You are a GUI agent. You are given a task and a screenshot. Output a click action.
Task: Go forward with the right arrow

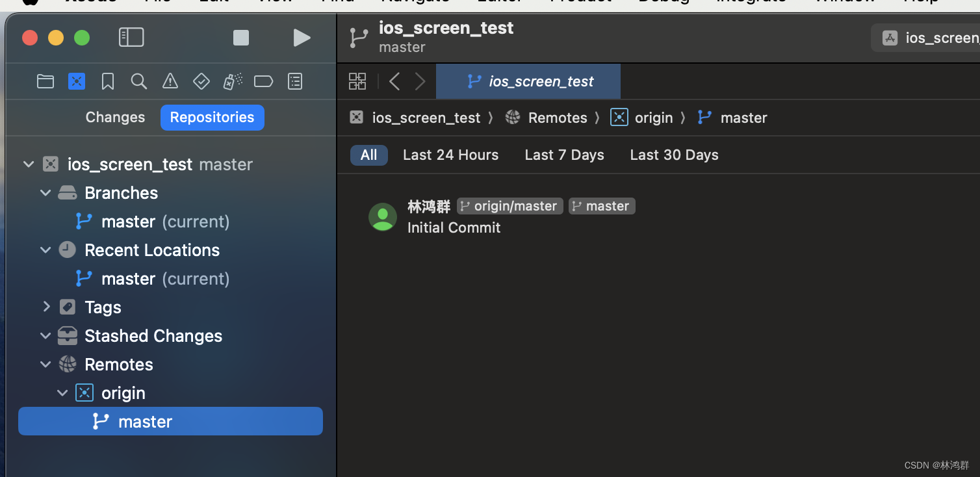tap(420, 81)
